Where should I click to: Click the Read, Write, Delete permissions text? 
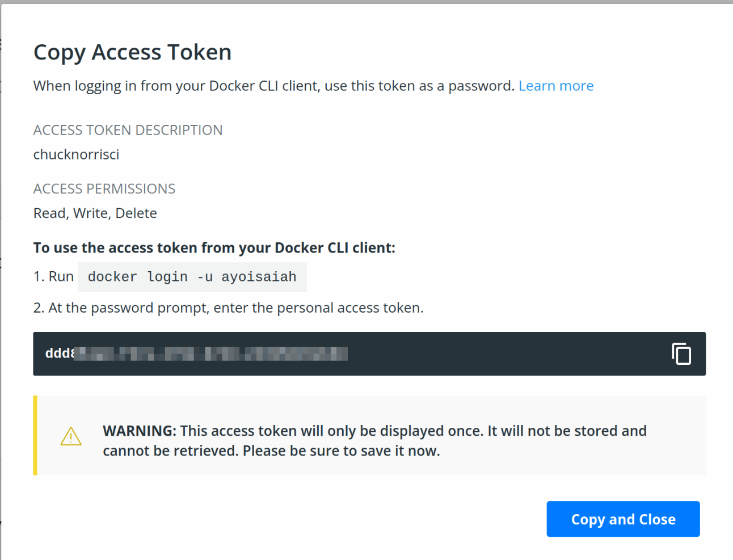point(95,213)
